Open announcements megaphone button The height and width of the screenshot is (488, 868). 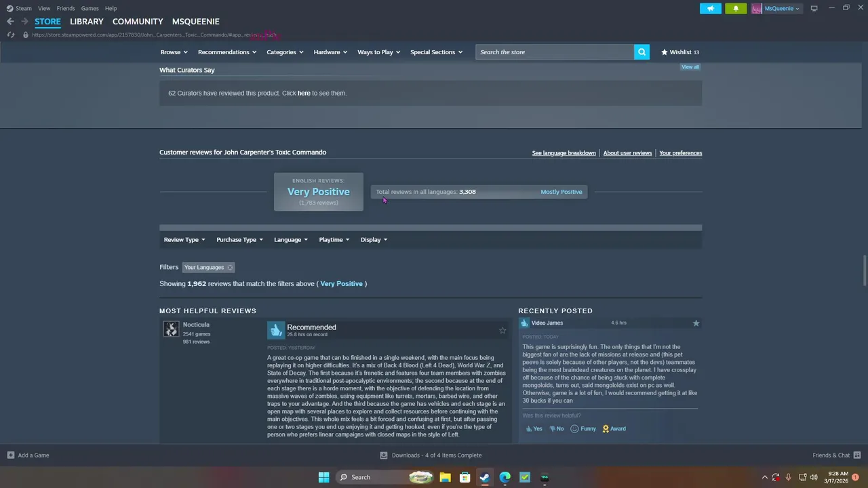pyautogui.click(x=710, y=8)
